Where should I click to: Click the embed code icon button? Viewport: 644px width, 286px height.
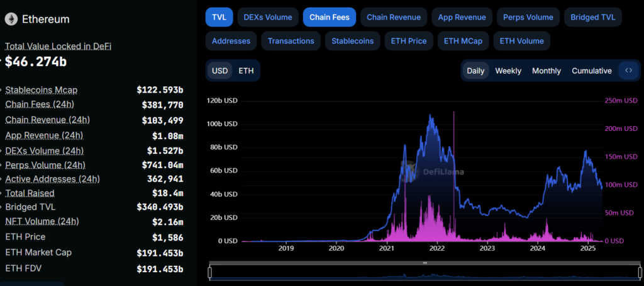[628, 71]
